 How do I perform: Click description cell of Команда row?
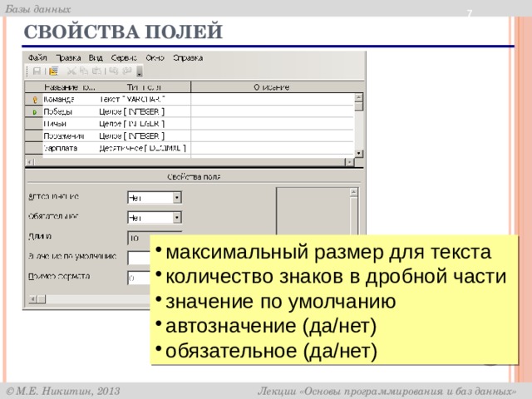(273, 100)
